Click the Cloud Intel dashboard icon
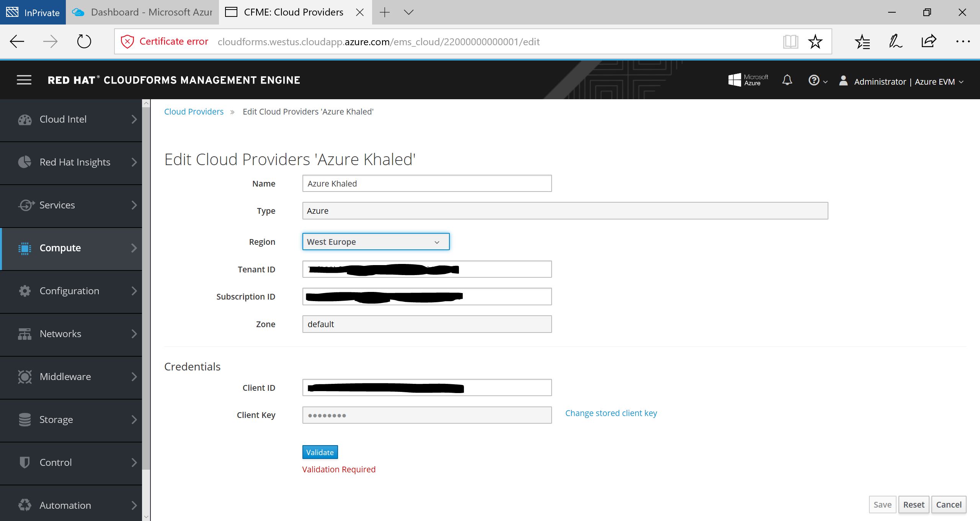This screenshot has height=521, width=980. coord(25,120)
